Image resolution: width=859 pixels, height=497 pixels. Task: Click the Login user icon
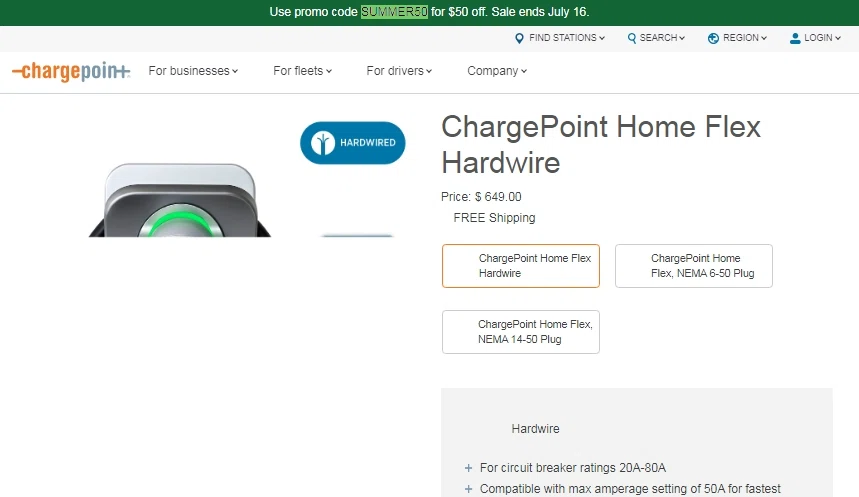(x=795, y=38)
